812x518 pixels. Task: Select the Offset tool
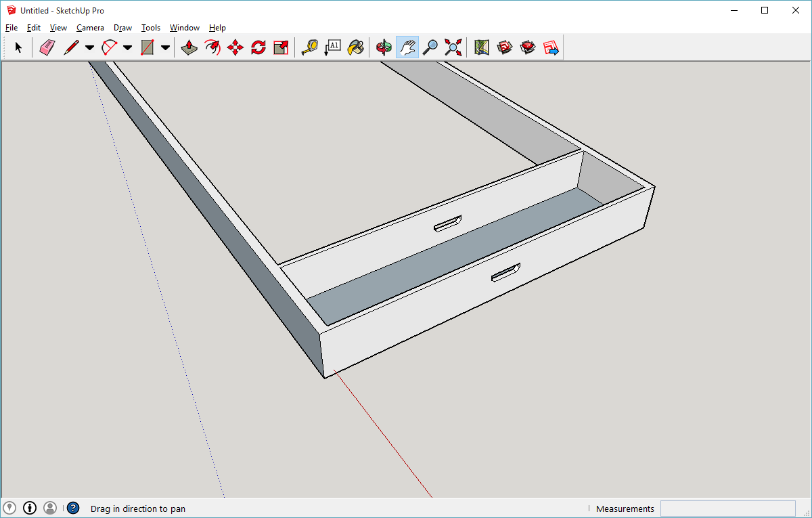pos(212,47)
